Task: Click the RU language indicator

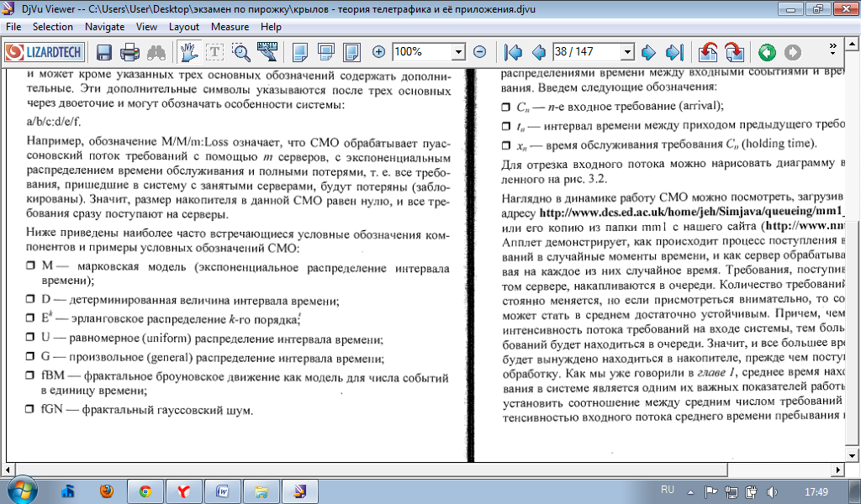Action: 667,490
